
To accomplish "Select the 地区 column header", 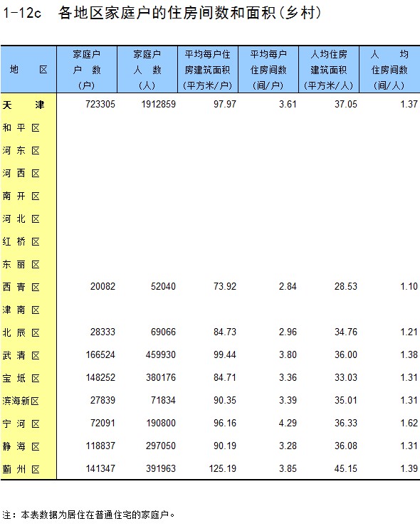I will [x=28, y=70].
